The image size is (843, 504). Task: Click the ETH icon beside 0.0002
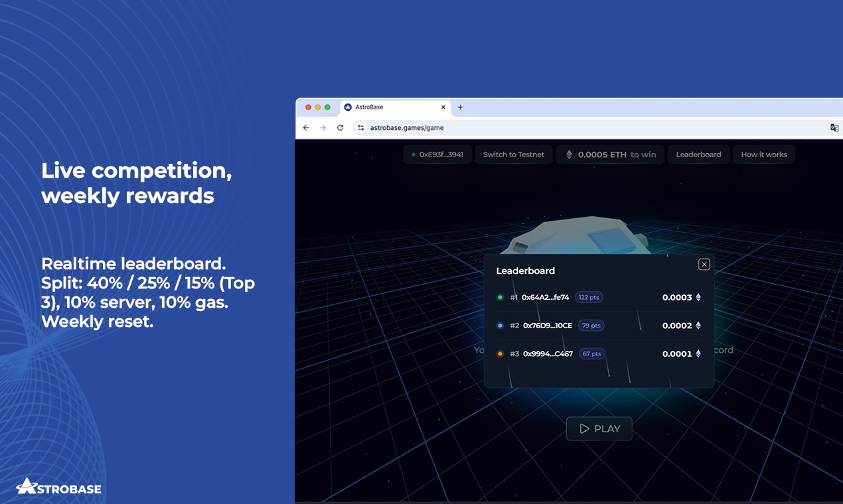tap(698, 326)
